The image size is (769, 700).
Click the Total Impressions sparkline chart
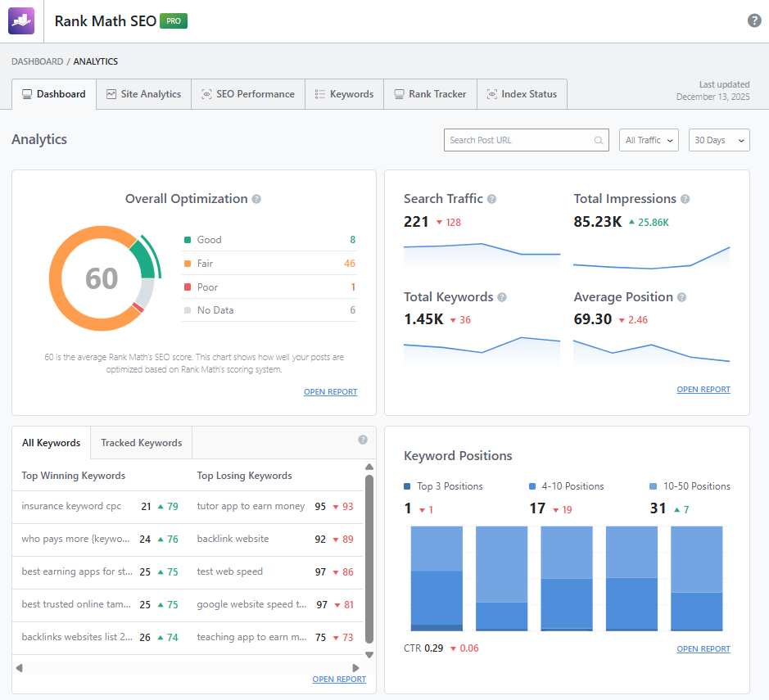coord(651,257)
